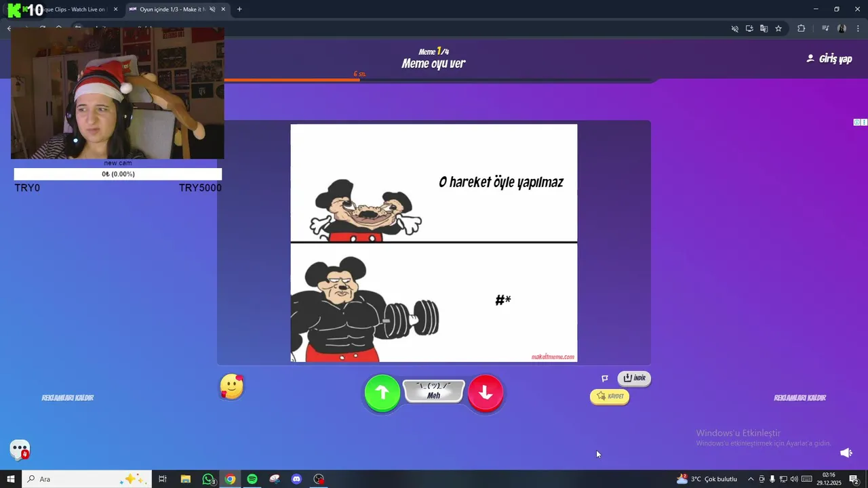Unmute site via tab's muted speaker icon
Image resolution: width=868 pixels, height=488 pixels.
212,9
